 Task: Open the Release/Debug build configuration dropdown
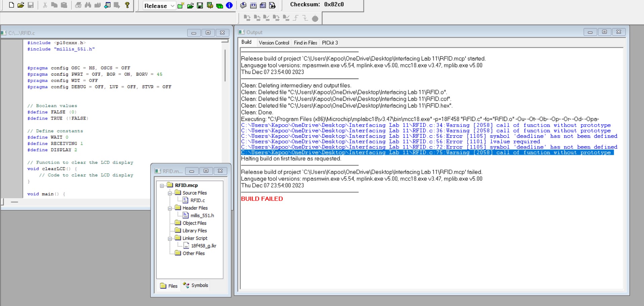172,6
